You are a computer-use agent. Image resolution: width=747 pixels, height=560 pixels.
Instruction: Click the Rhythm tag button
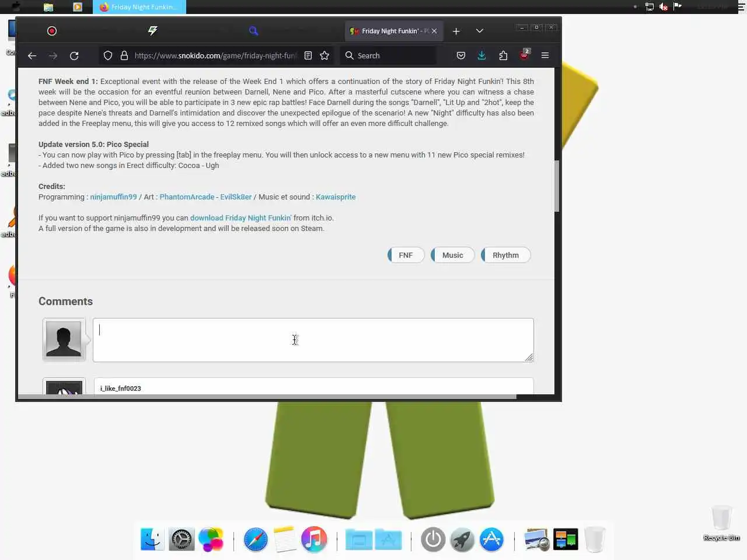505,256
